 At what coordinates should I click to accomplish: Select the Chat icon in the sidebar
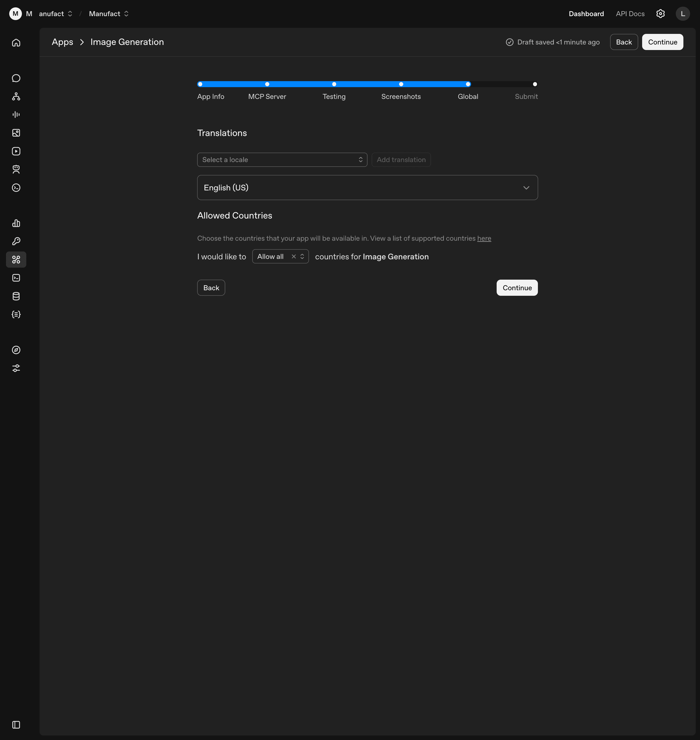(x=16, y=78)
